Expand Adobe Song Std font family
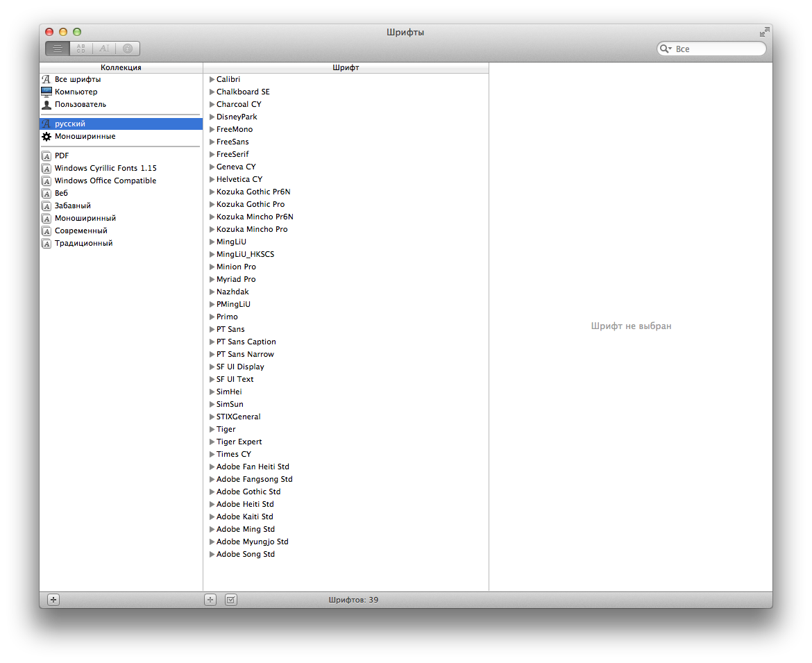Image resolution: width=812 pixels, height=663 pixels. click(x=212, y=554)
